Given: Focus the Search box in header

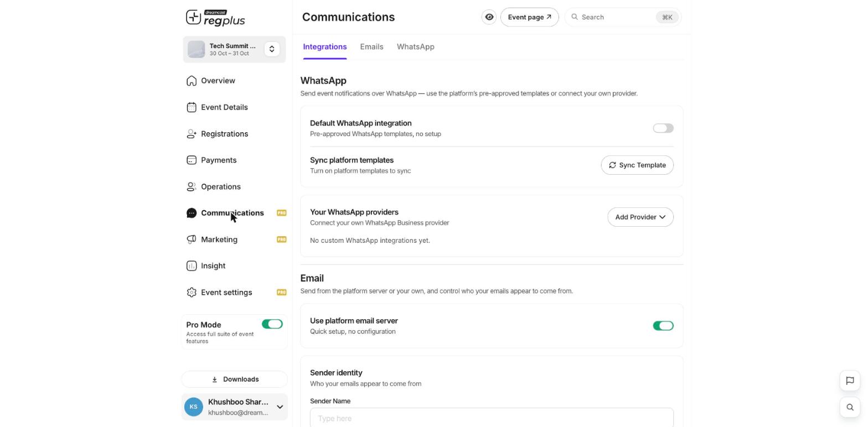Looking at the screenshot, I should tap(623, 17).
